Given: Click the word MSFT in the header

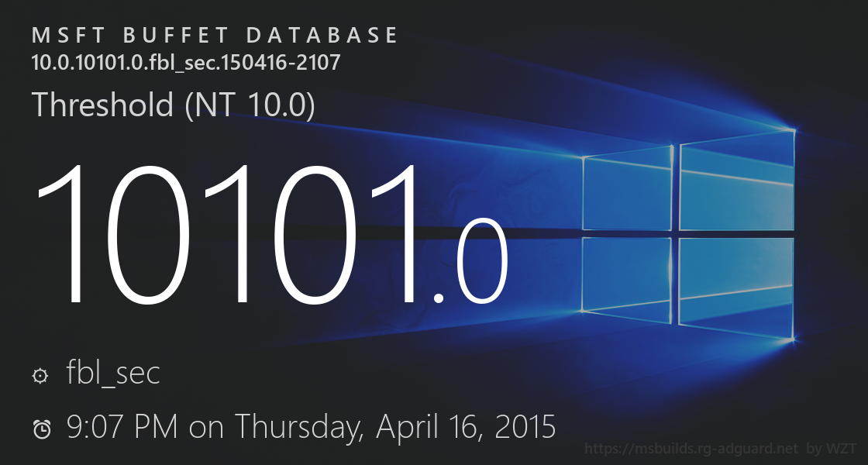Looking at the screenshot, I should (x=66, y=36).
